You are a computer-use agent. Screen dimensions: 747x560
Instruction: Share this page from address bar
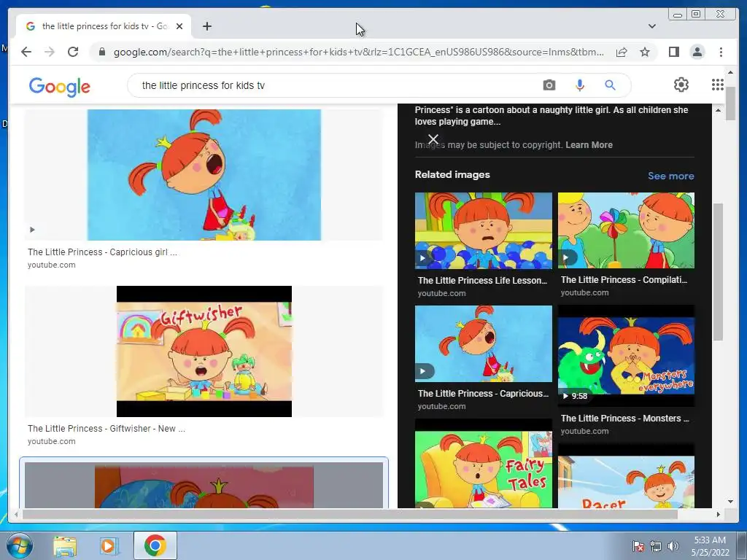[x=622, y=52]
